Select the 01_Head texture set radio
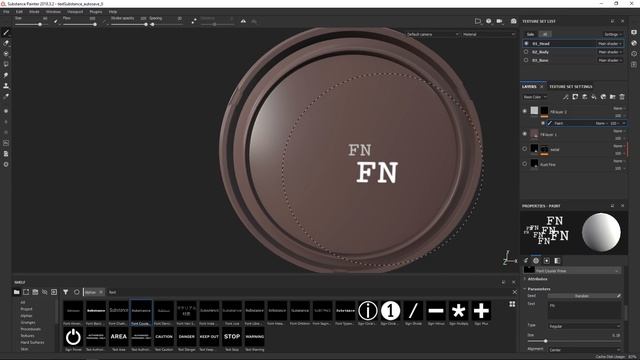Viewport: 640px width, 360px height. [x=526, y=43]
